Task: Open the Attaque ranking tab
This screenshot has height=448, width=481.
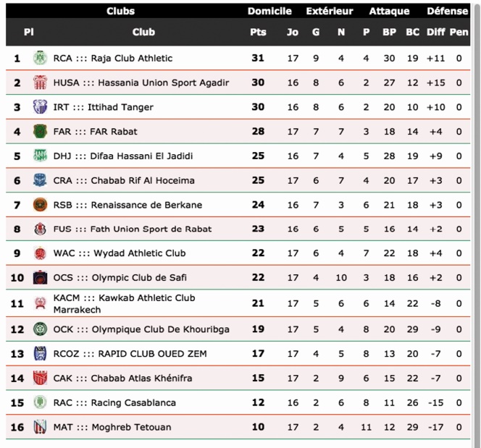Action: pyautogui.click(x=389, y=11)
